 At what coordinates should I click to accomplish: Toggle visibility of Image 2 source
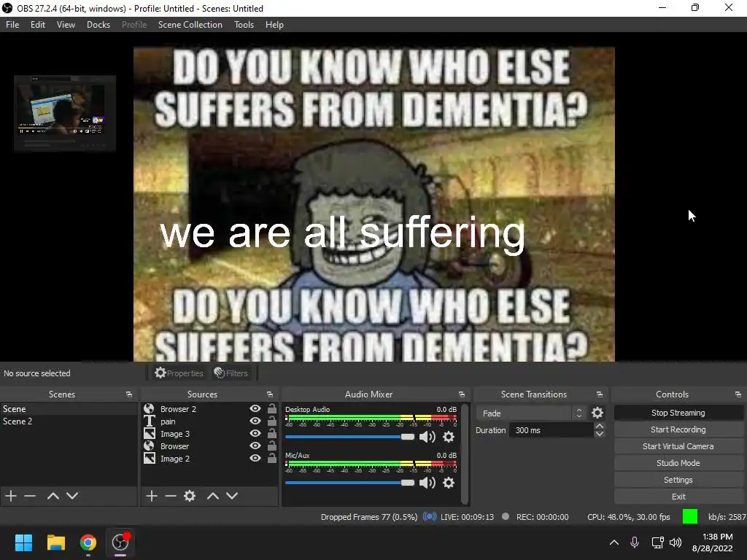(x=255, y=458)
